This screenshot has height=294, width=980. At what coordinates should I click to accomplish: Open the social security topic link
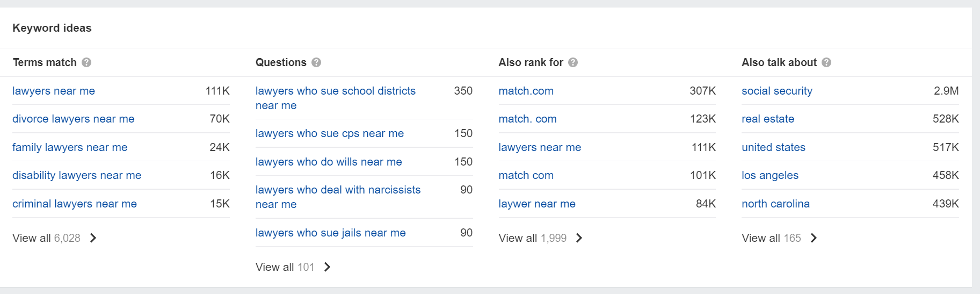[777, 91]
